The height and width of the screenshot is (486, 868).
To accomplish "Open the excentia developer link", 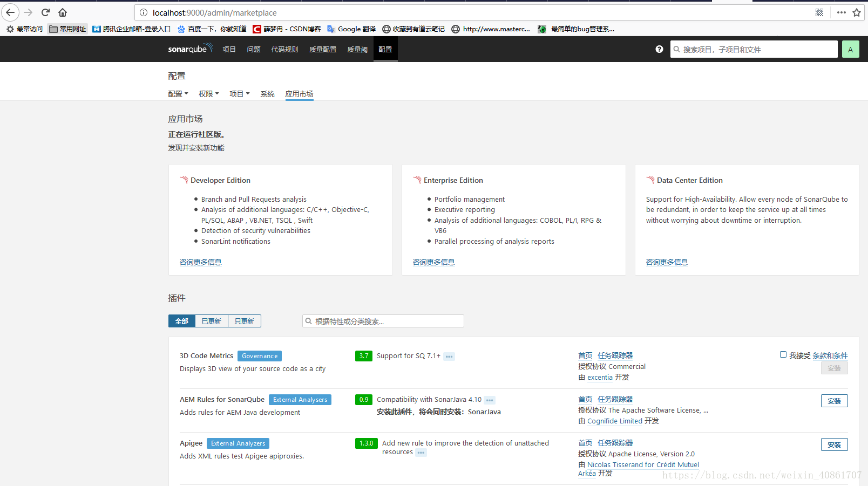I will click(x=600, y=378).
